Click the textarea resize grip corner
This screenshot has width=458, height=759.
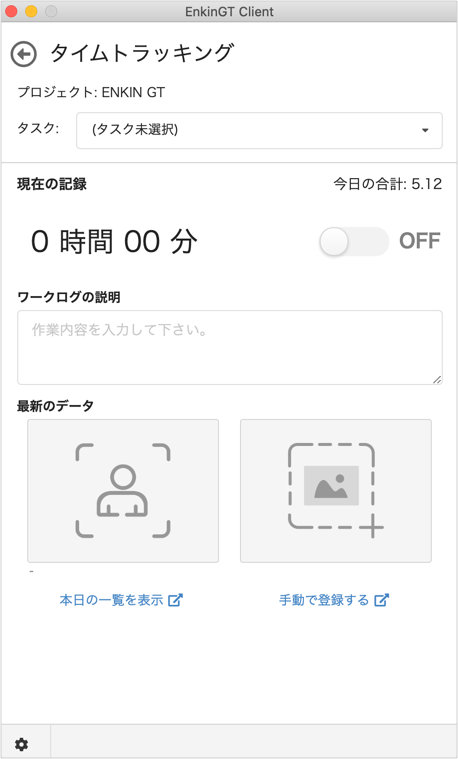tap(437, 380)
